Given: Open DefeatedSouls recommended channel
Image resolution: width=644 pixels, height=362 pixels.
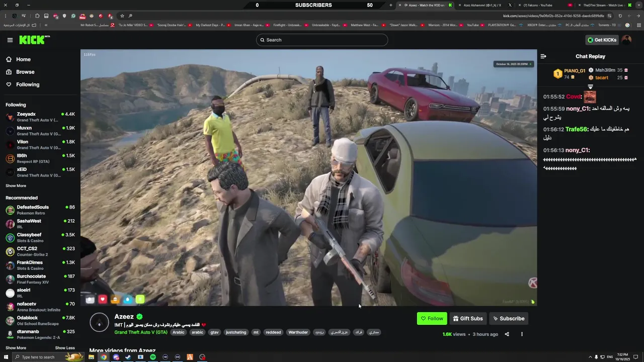Looking at the screenshot, I should click(x=40, y=210).
